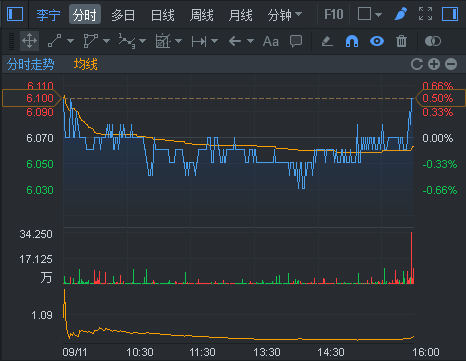This screenshot has width=466, height=361.
Task: Expand the line tools dropdown arrow
Action: click(70, 41)
